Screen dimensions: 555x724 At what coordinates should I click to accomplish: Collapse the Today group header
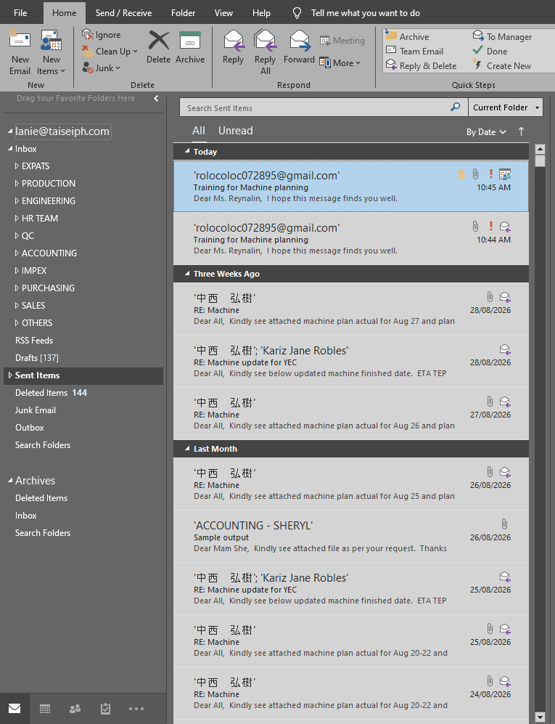[187, 151]
